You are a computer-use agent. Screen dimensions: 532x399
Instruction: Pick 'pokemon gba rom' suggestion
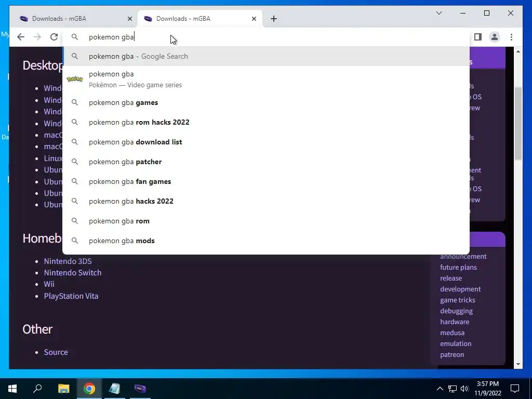266,221
